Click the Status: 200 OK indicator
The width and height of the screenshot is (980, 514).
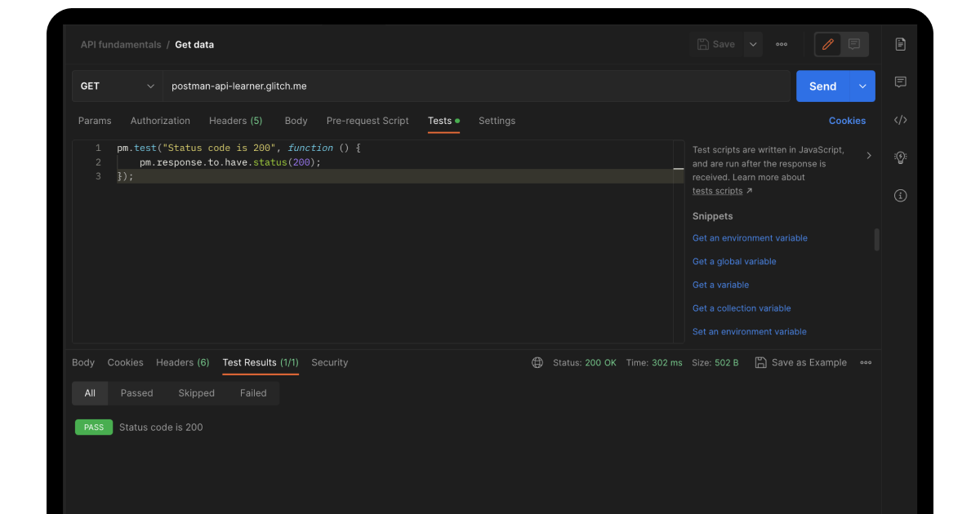click(585, 362)
